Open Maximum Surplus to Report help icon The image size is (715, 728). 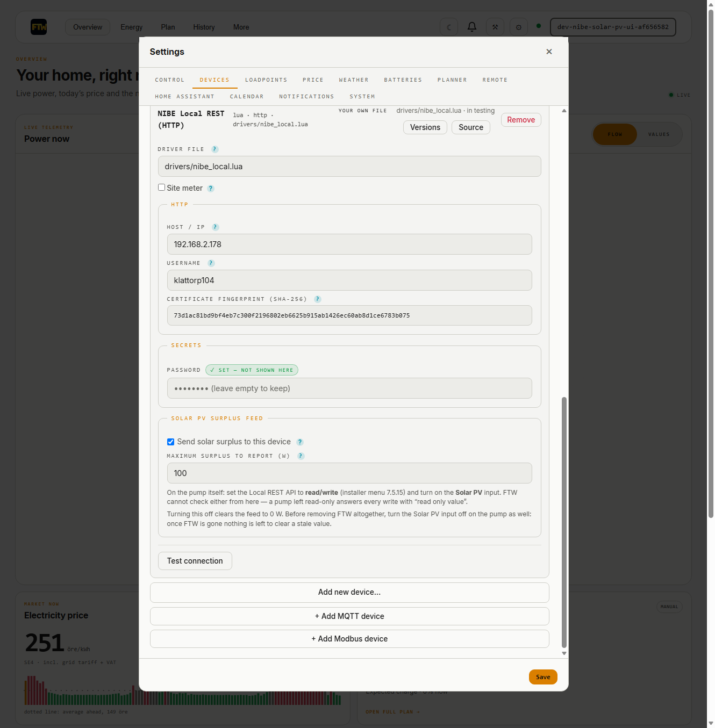pyautogui.click(x=301, y=456)
